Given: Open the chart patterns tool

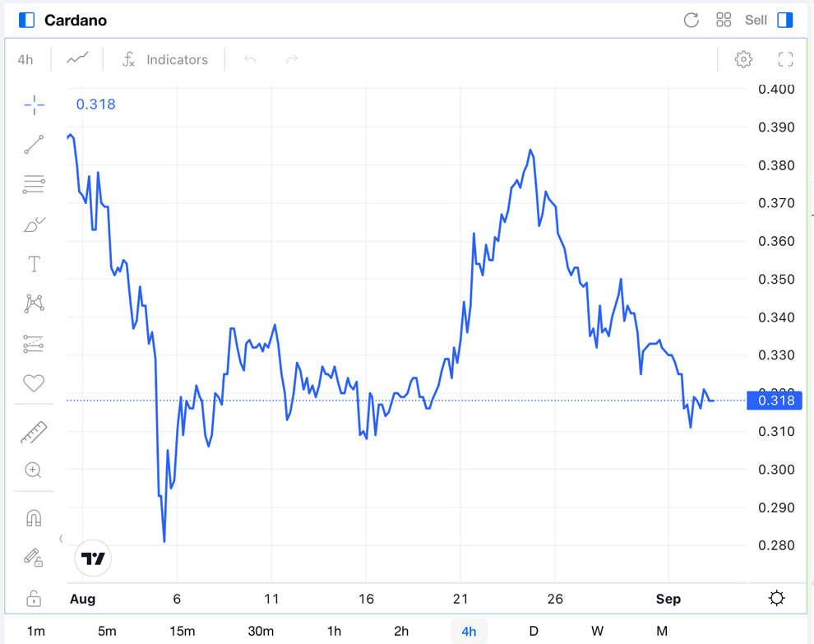Looking at the screenshot, I should pyautogui.click(x=34, y=303).
